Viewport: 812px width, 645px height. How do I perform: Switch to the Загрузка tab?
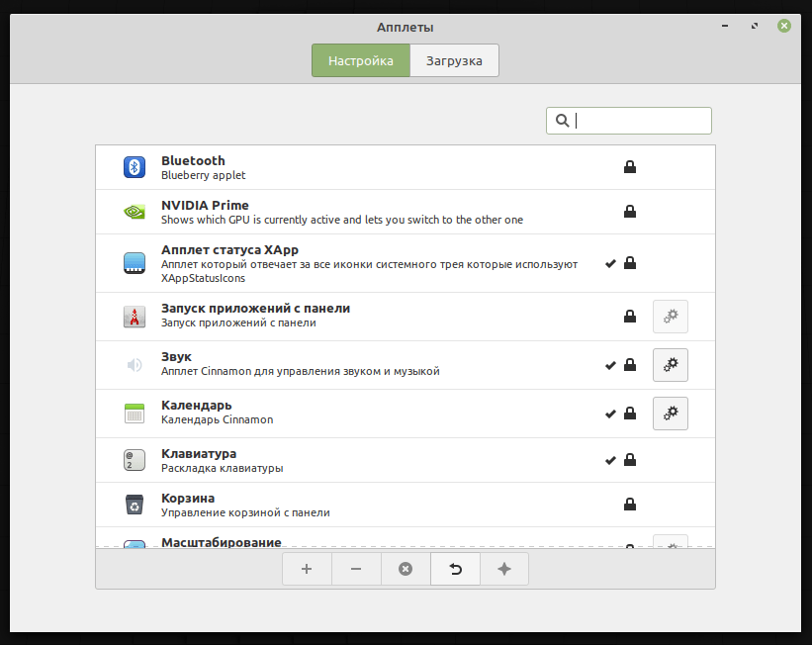tap(454, 60)
